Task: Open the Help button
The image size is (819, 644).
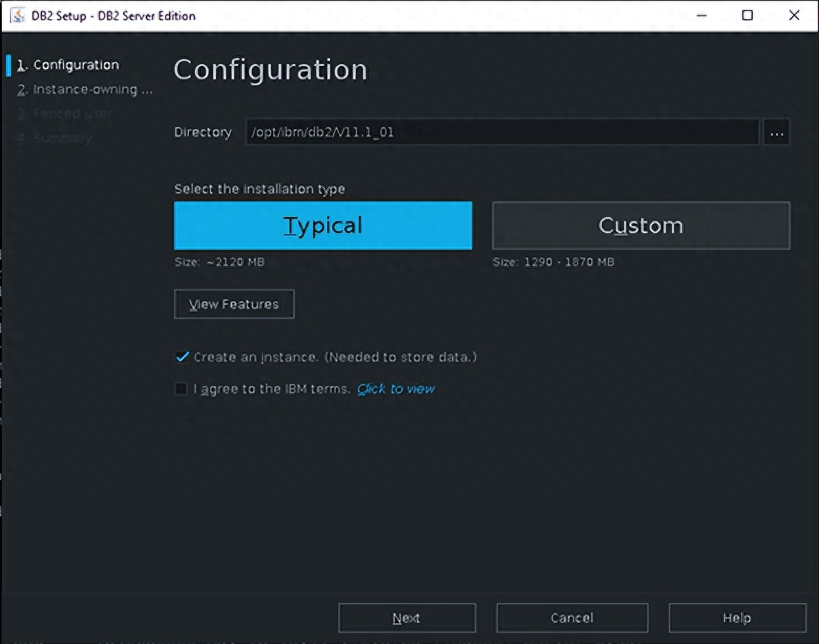Action: pos(737,618)
